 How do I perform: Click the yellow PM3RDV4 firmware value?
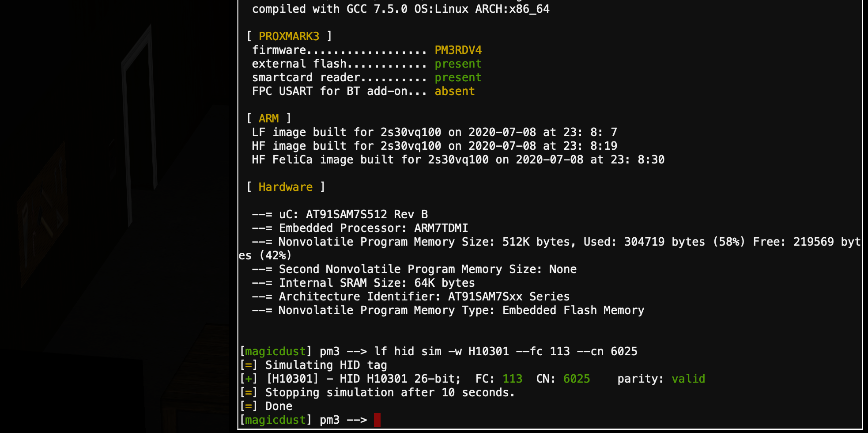point(458,50)
